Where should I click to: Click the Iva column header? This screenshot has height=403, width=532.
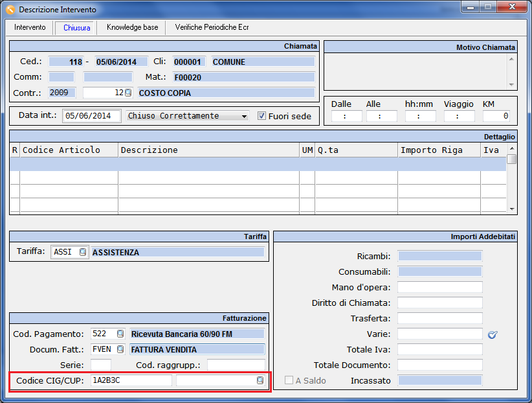tap(494, 150)
